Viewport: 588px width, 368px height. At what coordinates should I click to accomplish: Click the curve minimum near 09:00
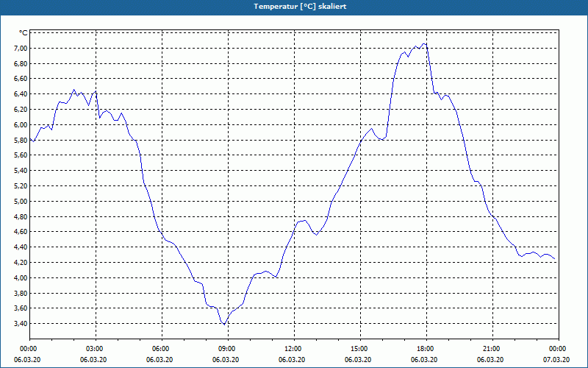[224, 324]
